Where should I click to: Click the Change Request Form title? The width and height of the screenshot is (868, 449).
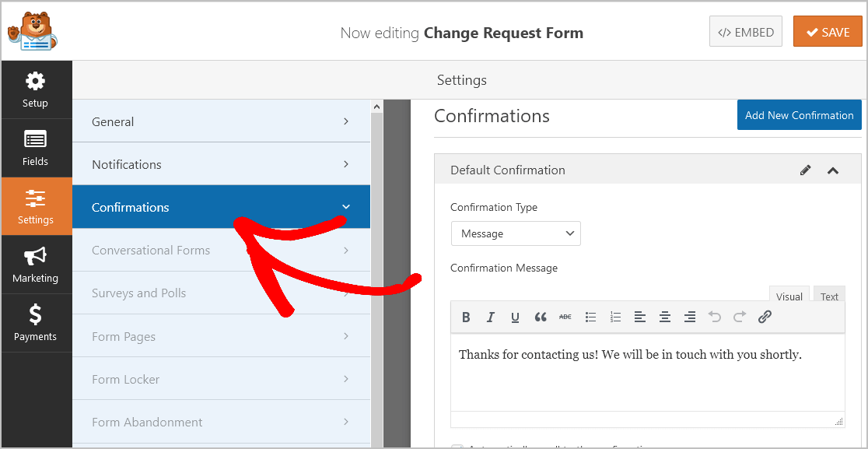point(503,33)
